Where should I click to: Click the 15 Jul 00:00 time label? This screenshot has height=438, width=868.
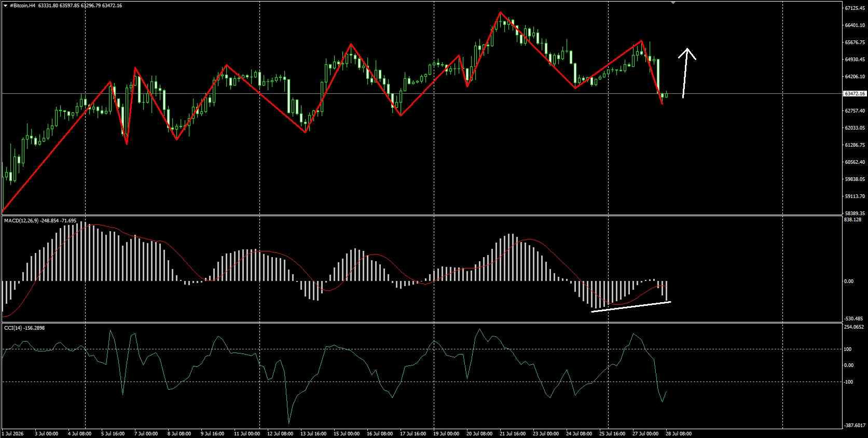point(347,434)
